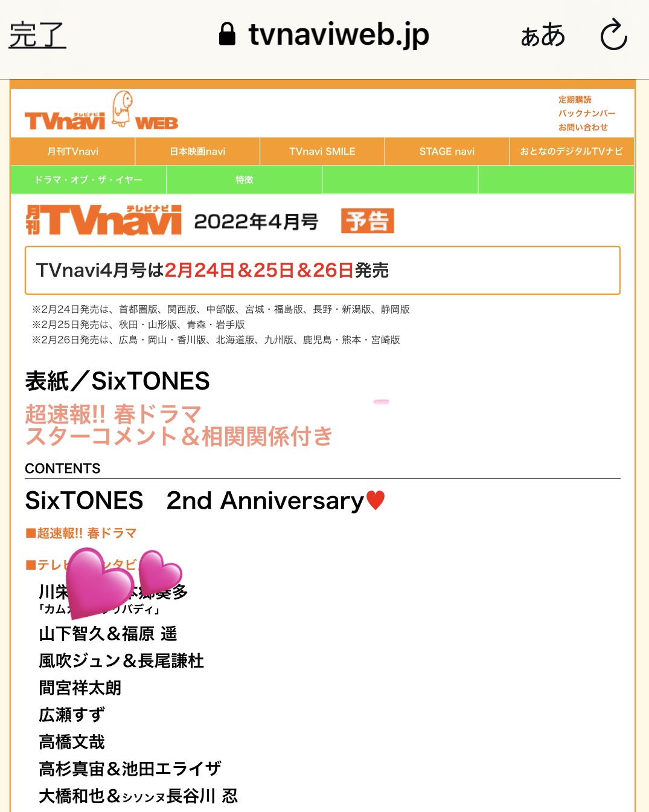Tap the tvnaviweb.jp address field
Image resolution: width=649 pixels, height=812 pixels.
pos(324,34)
